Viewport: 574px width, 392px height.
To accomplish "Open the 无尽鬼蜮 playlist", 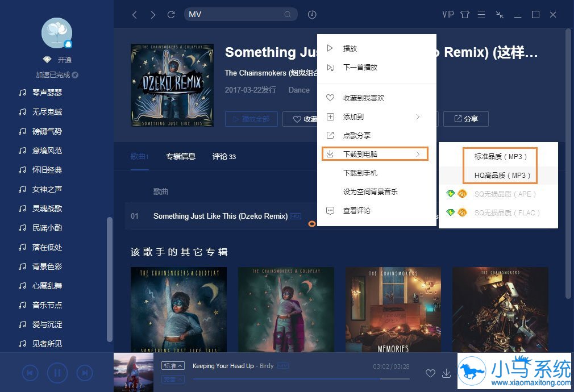I will tap(47, 112).
